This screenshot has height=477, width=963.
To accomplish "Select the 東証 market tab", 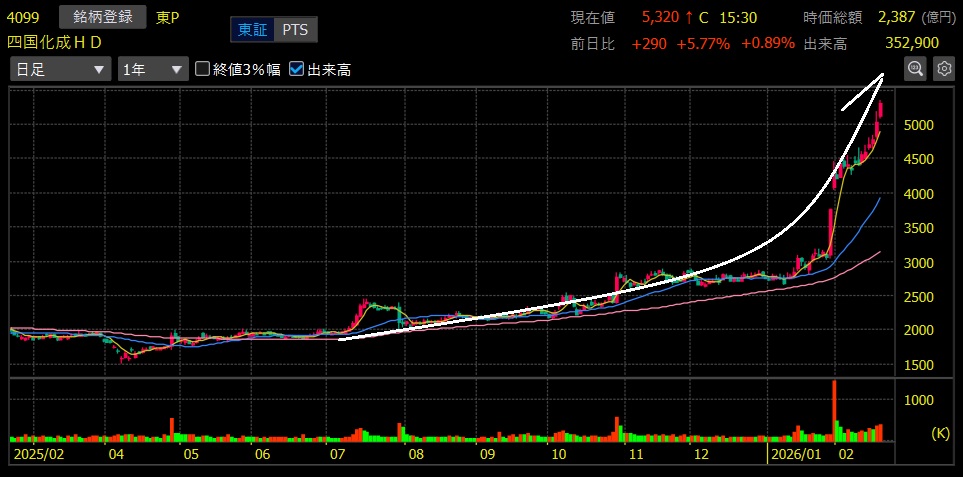I will (251, 30).
